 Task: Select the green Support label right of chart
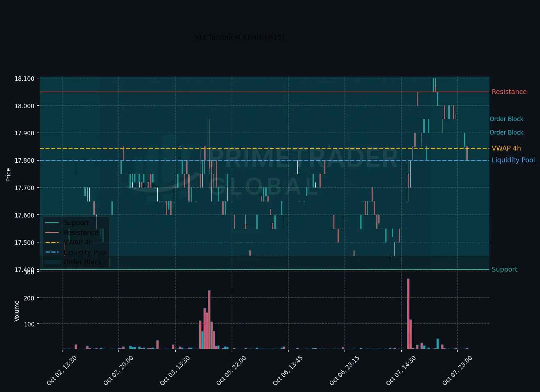pyautogui.click(x=505, y=269)
